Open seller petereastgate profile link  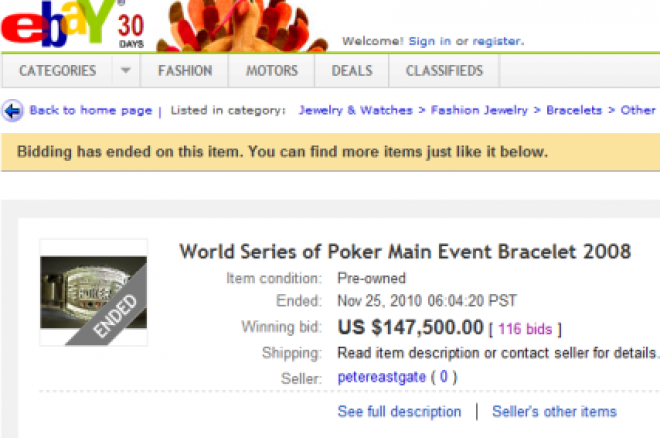click(x=382, y=377)
